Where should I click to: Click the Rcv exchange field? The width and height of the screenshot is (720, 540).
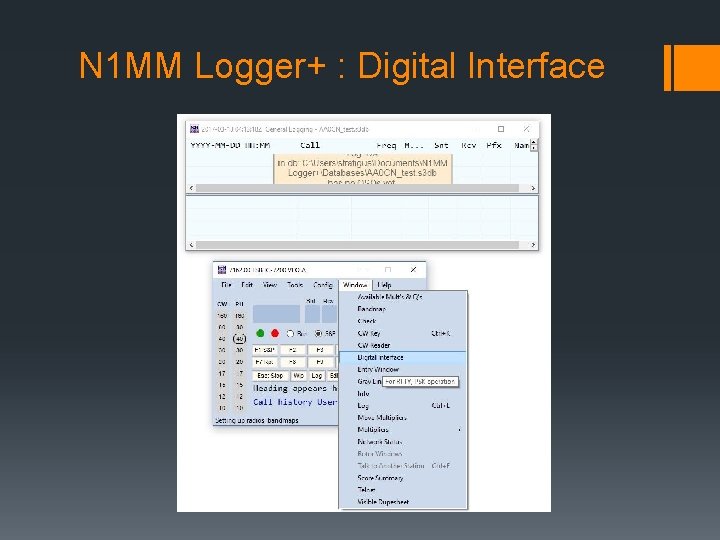(329, 314)
